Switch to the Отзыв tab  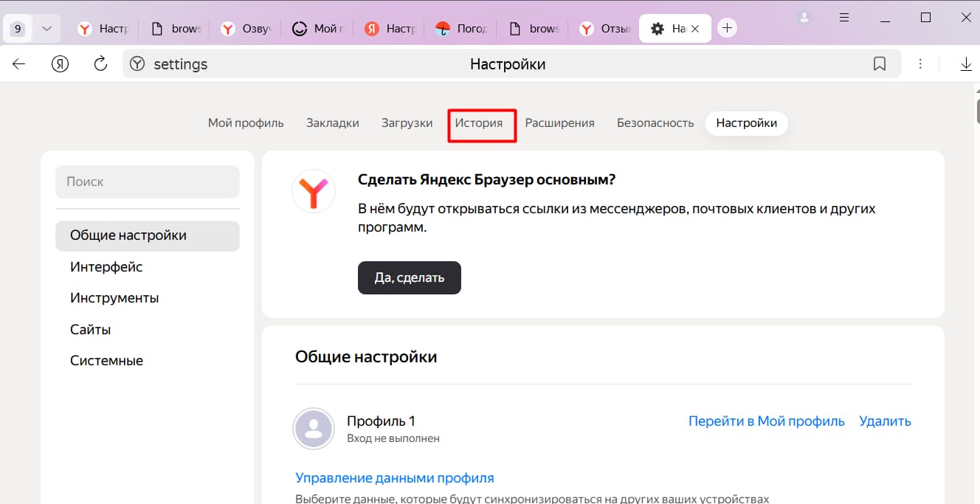point(604,29)
